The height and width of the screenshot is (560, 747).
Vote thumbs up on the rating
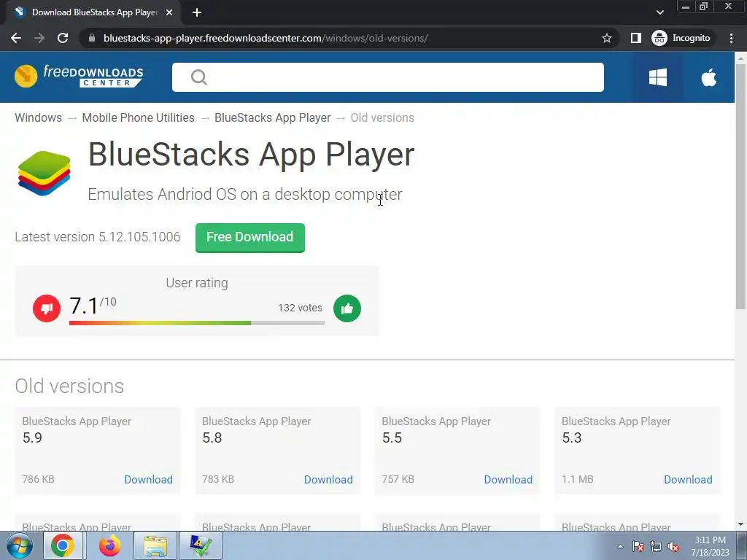pyautogui.click(x=347, y=308)
